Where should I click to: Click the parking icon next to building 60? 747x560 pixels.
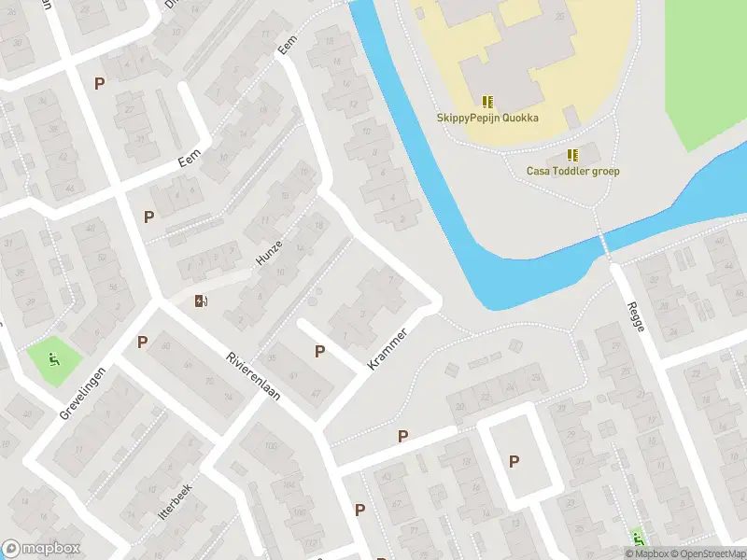pyautogui.click(x=142, y=342)
